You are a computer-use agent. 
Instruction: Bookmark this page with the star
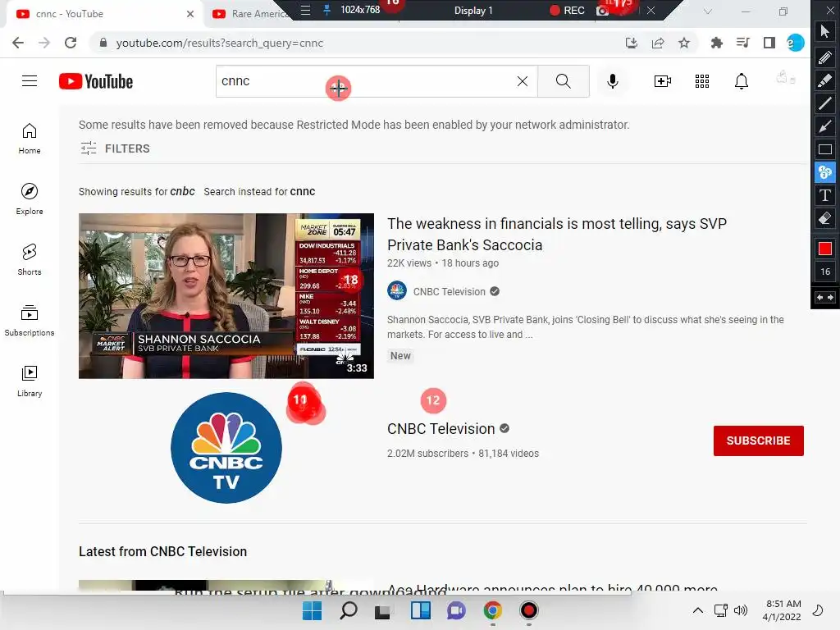point(684,43)
